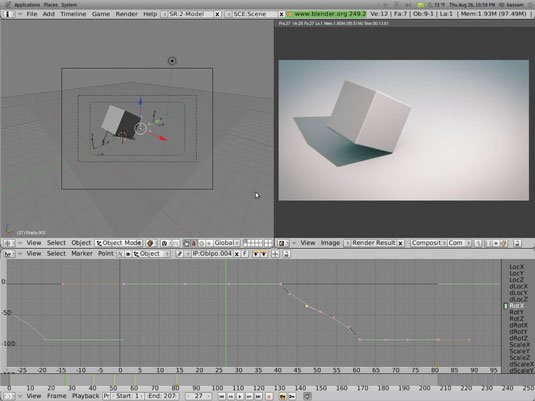Toggle the pin IPO block icon
The width and height of the screenshot is (535, 401).
coord(179,254)
